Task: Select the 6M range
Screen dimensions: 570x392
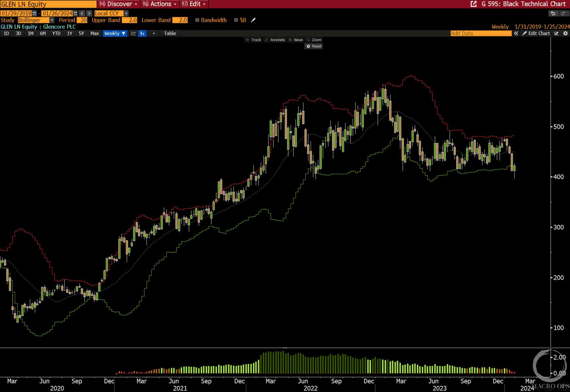Action: tap(43, 33)
